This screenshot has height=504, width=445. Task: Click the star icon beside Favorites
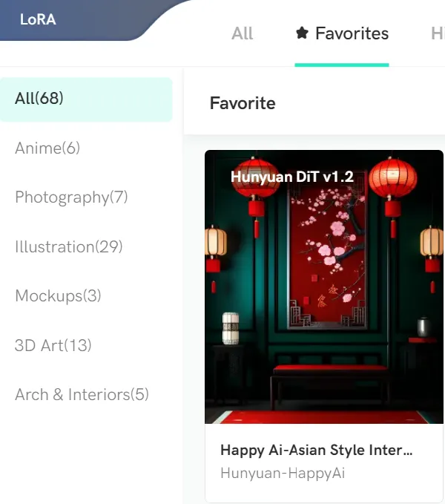click(x=302, y=33)
